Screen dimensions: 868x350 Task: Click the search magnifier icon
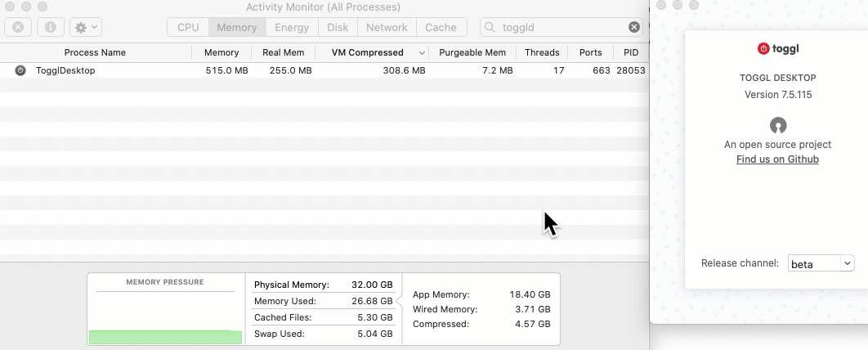(490, 27)
